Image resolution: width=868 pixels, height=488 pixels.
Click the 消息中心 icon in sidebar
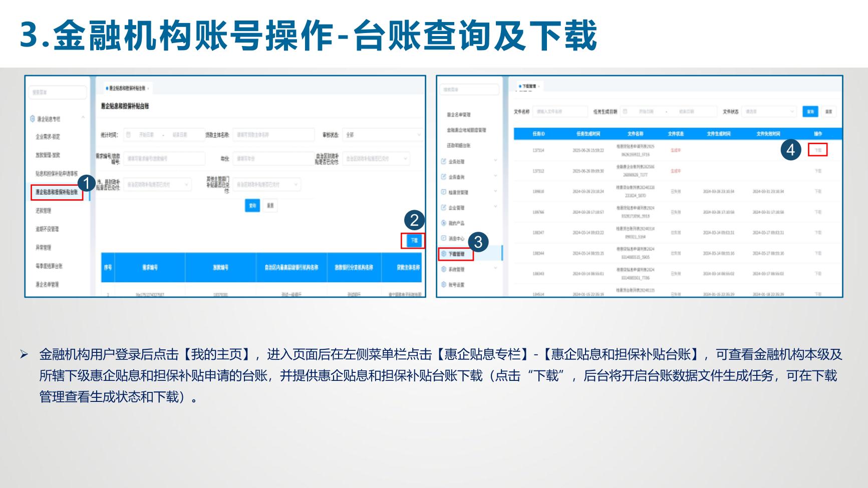pos(443,238)
